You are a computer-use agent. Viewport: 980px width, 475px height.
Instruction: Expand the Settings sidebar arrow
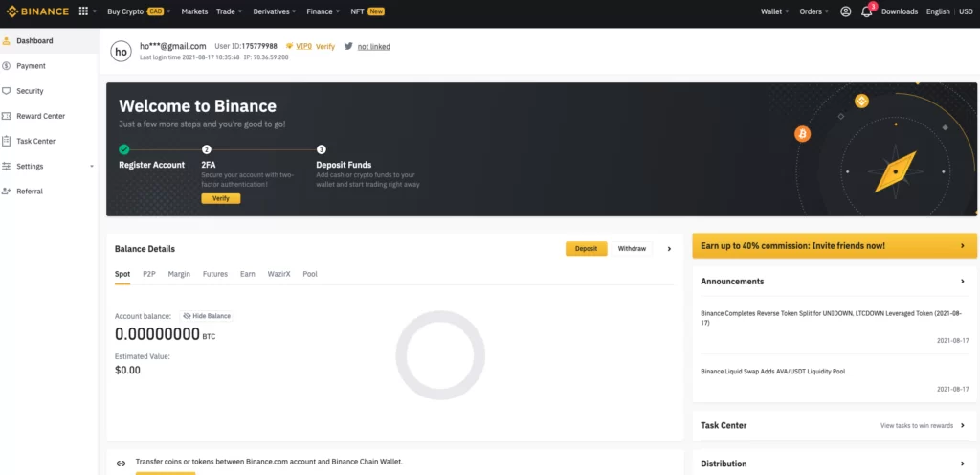click(92, 167)
